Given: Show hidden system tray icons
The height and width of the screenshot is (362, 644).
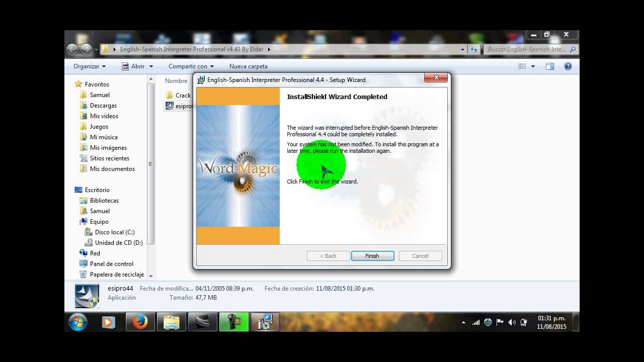Looking at the screenshot, I should coord(463,323).
